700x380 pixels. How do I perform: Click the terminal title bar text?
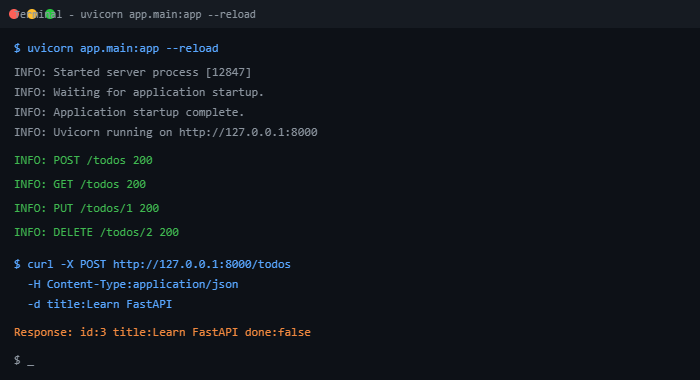click(x=135, y=14)
